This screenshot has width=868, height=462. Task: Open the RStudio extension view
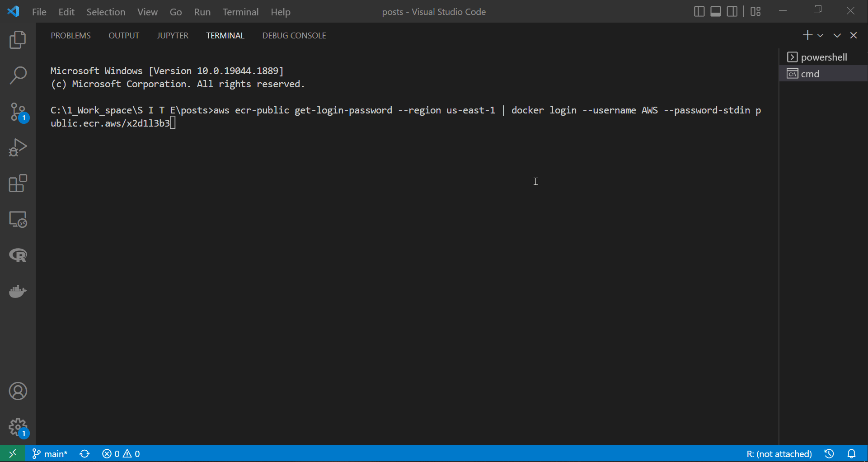click(18, 255)
